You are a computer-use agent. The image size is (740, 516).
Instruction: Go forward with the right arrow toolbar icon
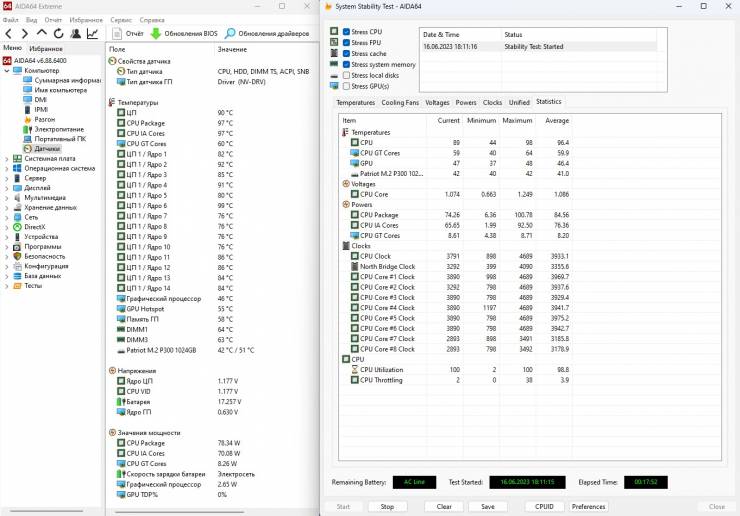tap(25, 34)
